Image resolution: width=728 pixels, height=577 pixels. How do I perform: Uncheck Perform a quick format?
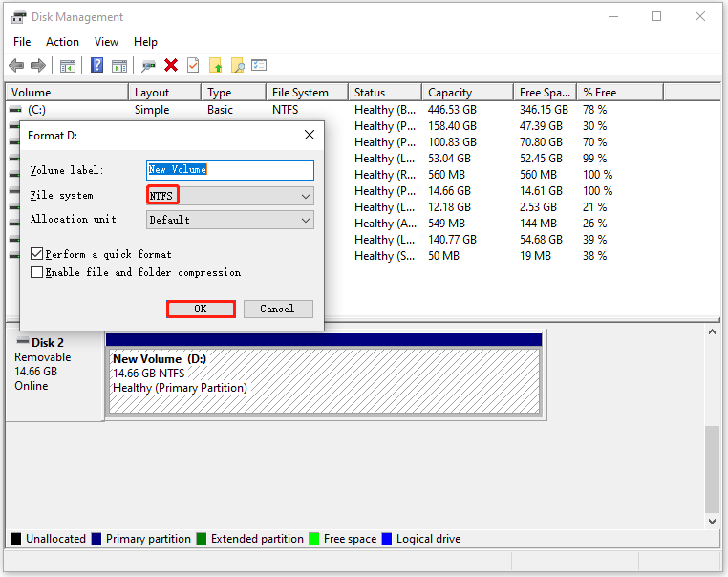tap(37, 254)
